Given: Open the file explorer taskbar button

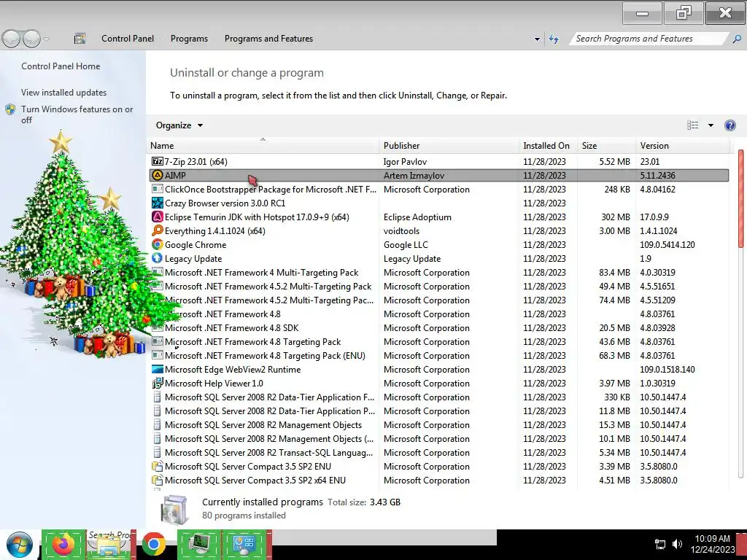Looking at the screenshot, I should [x=109, y=544].
